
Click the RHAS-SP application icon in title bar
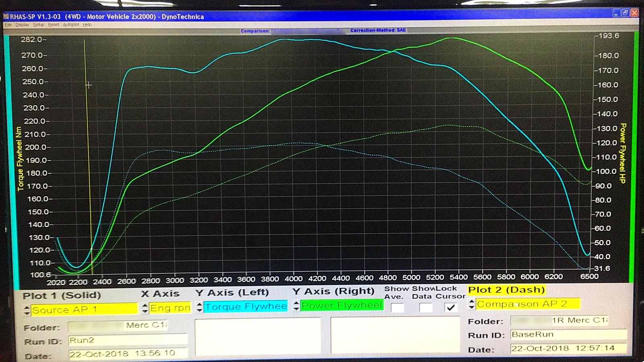pos(6,16)
